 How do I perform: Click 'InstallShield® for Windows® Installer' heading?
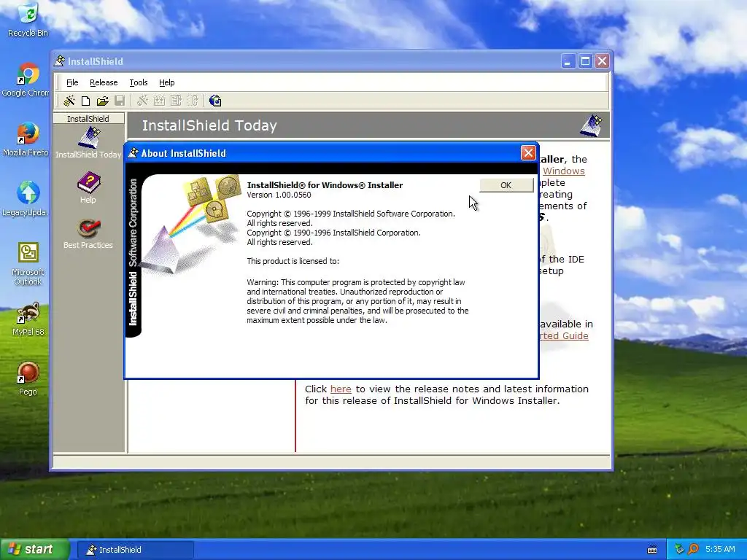pos(325,185)
